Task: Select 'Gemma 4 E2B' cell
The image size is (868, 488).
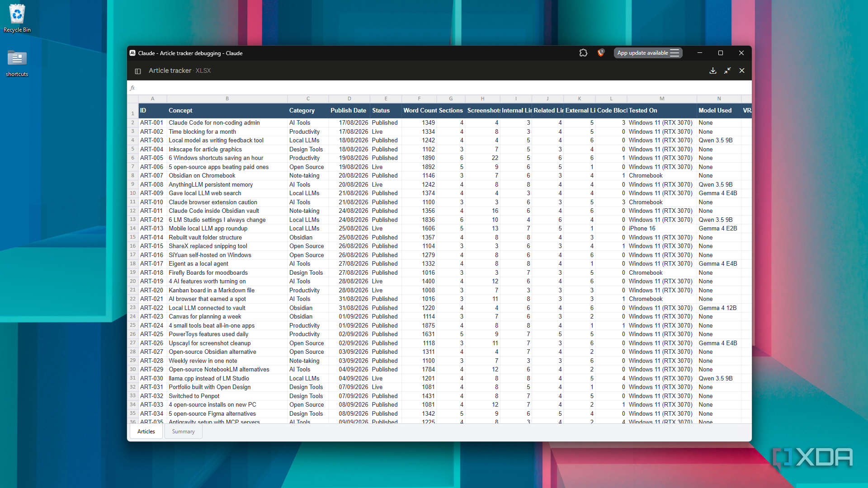Action: tap(719, 228)
